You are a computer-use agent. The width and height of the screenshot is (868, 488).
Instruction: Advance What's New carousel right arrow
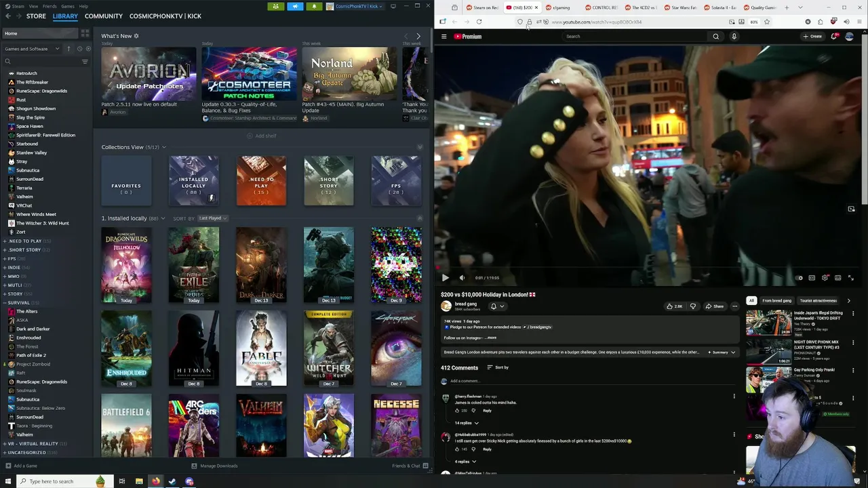(418, 36)
